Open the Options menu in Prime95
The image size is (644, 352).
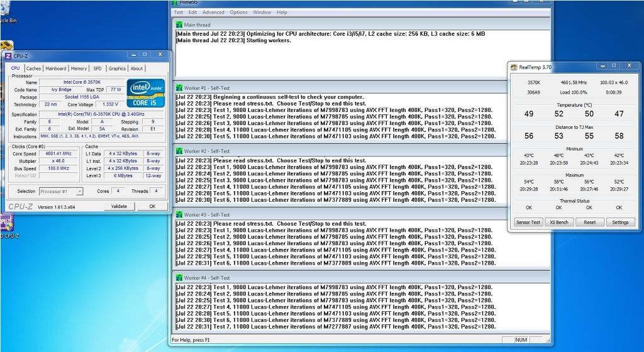[x=238, y=13]
